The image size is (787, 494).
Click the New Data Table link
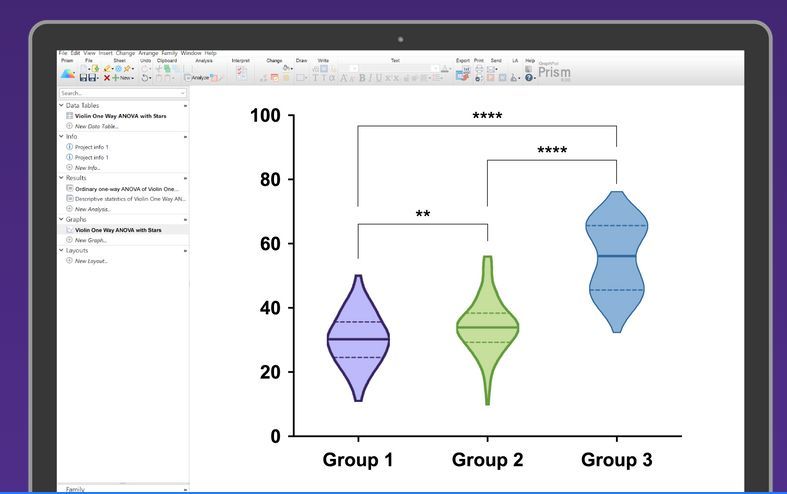tap(97, 126)
